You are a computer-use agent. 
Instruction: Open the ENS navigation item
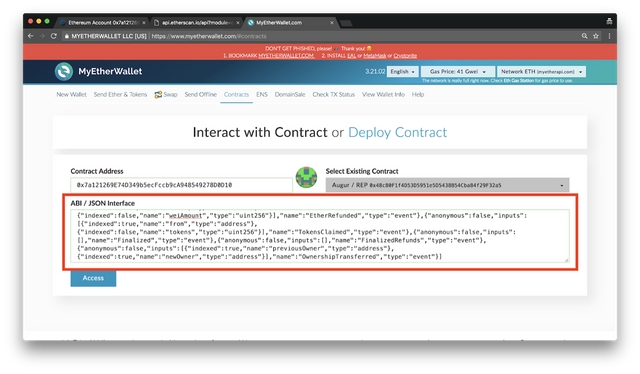pyautogui.click(x=262, y=94)
